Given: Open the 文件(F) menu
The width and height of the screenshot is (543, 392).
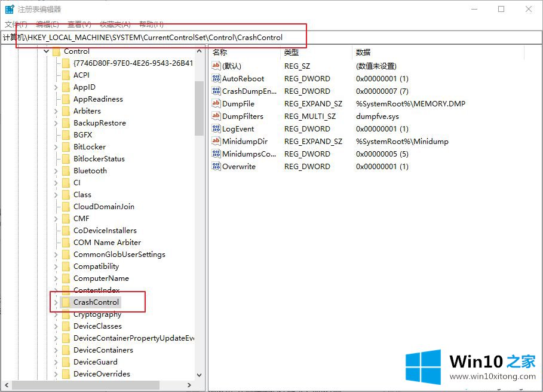Looking at the screenshot, I should tap(16, 24).
